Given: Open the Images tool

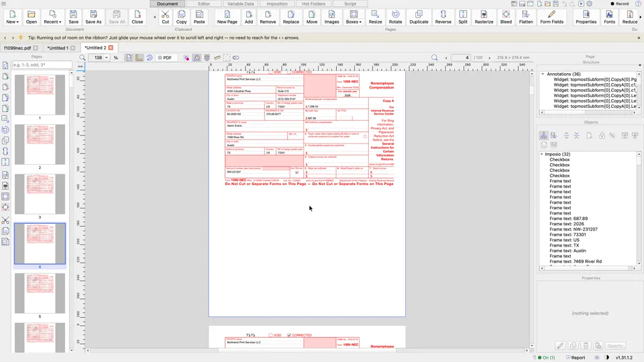Looking at the screenshot, I should [331, 17].
